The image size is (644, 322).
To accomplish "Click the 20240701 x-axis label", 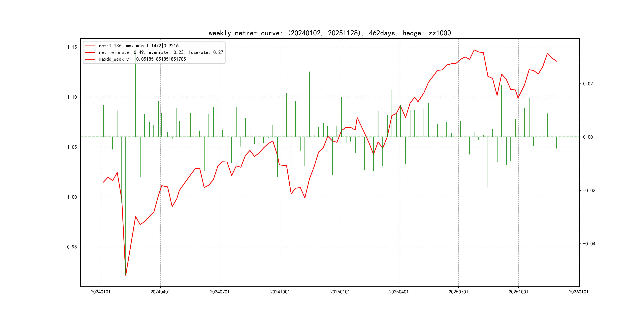I will pyautogui.click(x=219, y=292).
